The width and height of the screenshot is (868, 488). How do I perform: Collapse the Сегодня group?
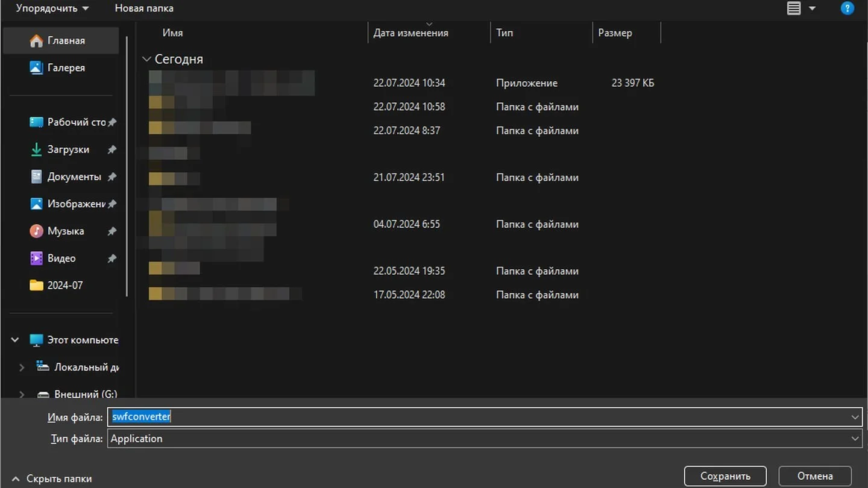(146, 59)
